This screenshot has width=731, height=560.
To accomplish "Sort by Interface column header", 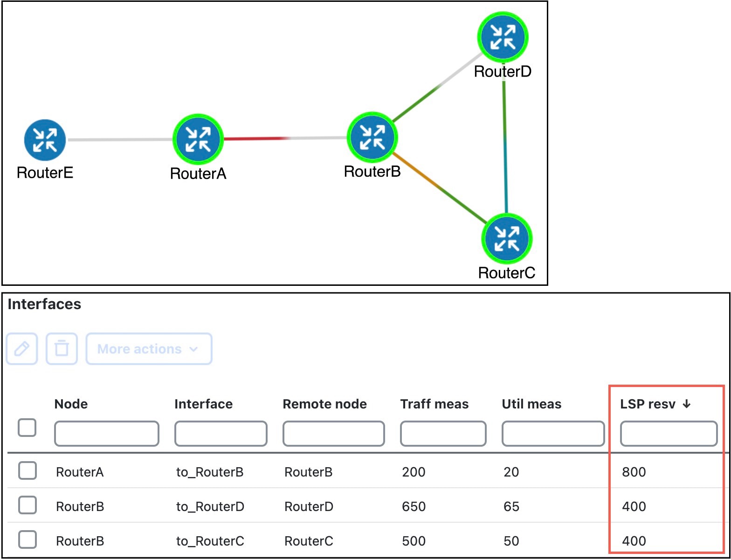I will point(203,404).
